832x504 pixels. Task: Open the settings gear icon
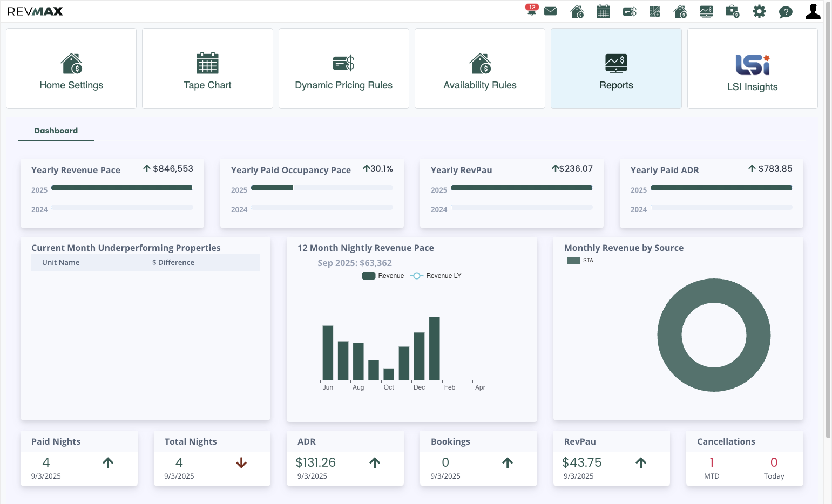pos(759,11)
